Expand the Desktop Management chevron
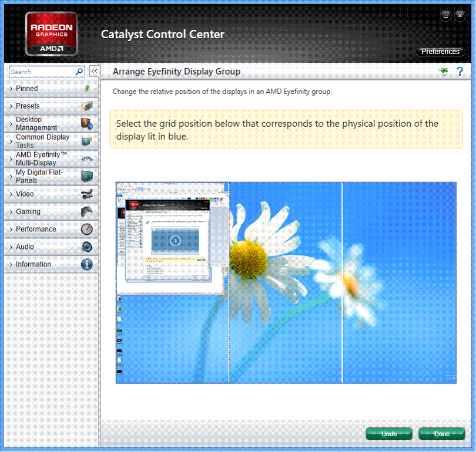The height and width of the screenshot is (452, 476). 11,124
